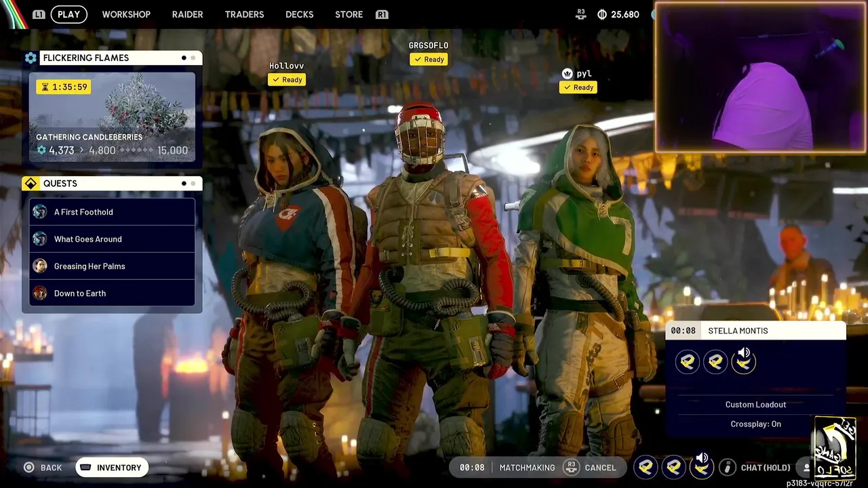Click the avatar icon for Greasing Her Palms
Image resolution: width=868 pixels, height=488 pixels.
click(40, 266)
